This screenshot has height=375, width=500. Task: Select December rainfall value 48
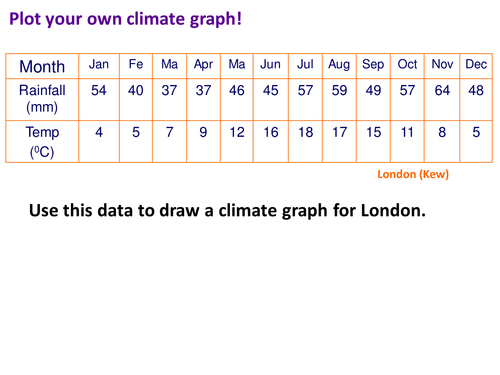point(476,90)
